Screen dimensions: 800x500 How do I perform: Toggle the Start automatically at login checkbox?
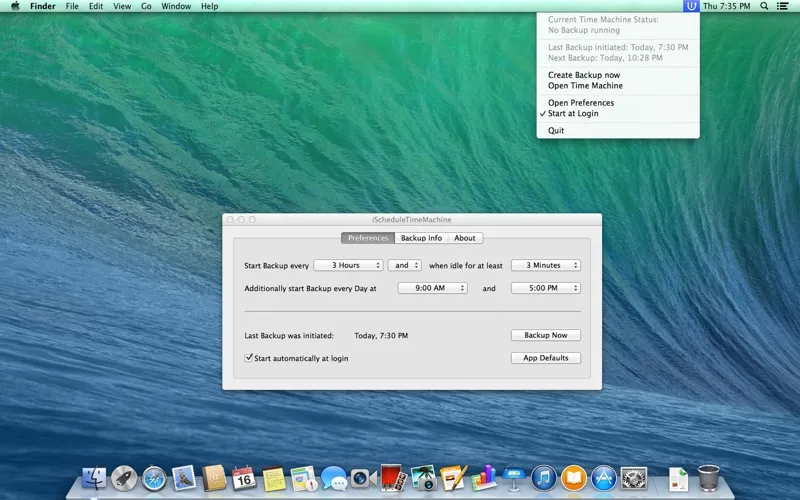coord(249,358)
